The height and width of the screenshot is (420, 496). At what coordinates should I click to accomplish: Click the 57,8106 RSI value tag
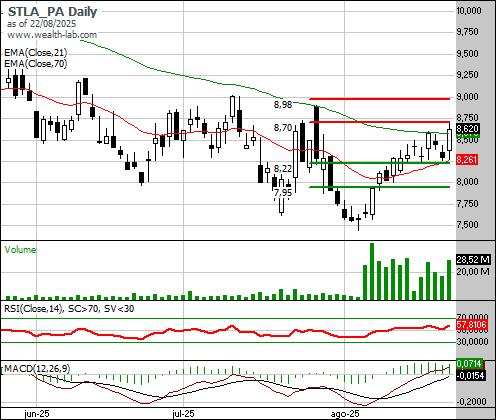pyautogui.click(x=472, y=325)
